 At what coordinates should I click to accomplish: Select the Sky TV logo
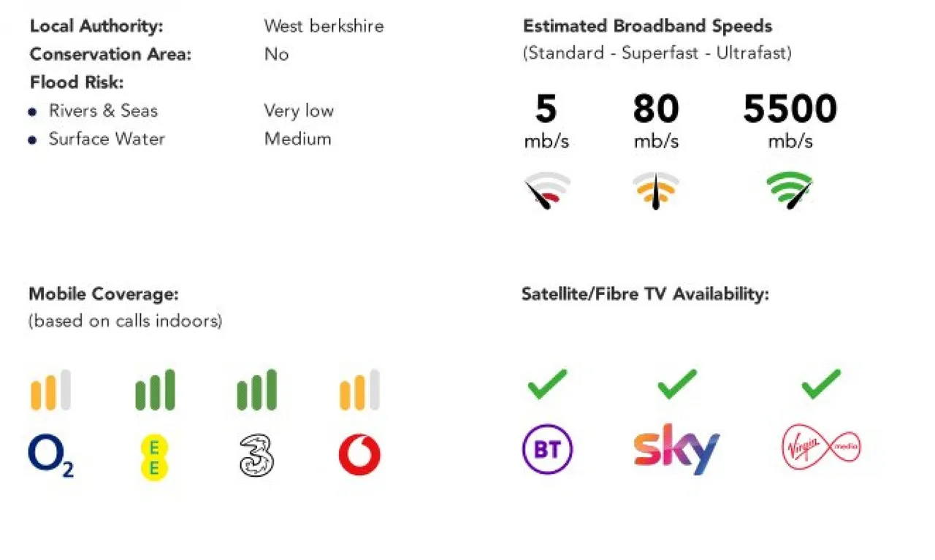click(676, 449)
